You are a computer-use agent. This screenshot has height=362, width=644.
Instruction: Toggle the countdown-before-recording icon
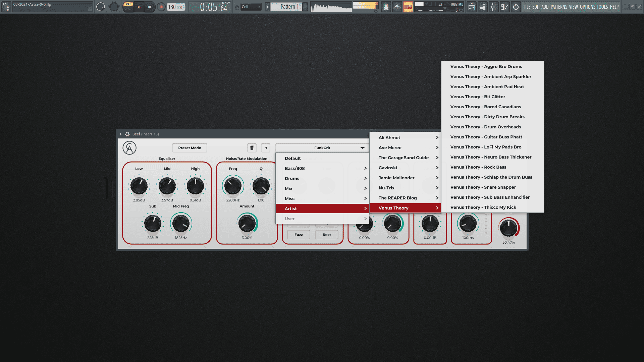coord(397,7)
